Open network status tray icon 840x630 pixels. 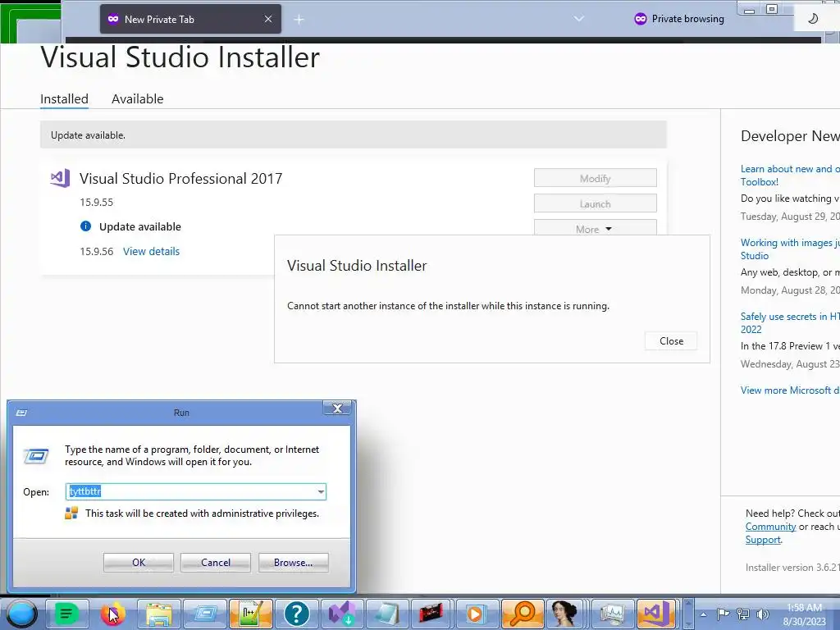tap(743, 614)
